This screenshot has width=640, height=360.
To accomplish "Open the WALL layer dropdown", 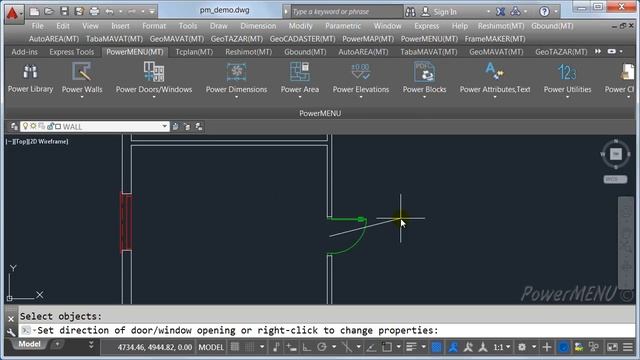I will click(164, 127).
